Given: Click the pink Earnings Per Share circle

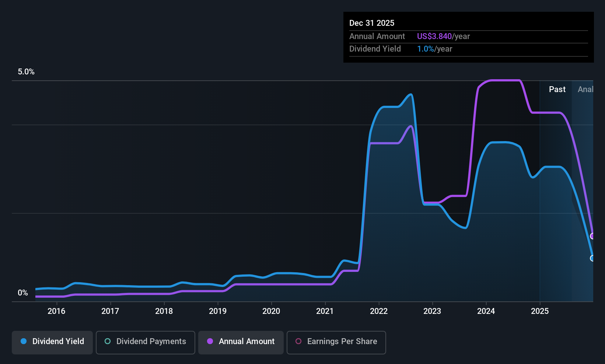Looking at the screenshot, I should 298,341.
